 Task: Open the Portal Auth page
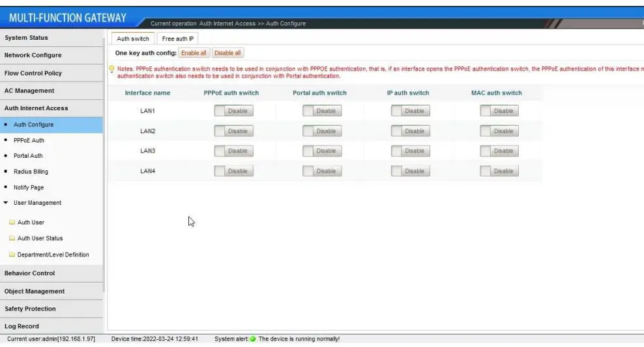click(x=28, y=156)
